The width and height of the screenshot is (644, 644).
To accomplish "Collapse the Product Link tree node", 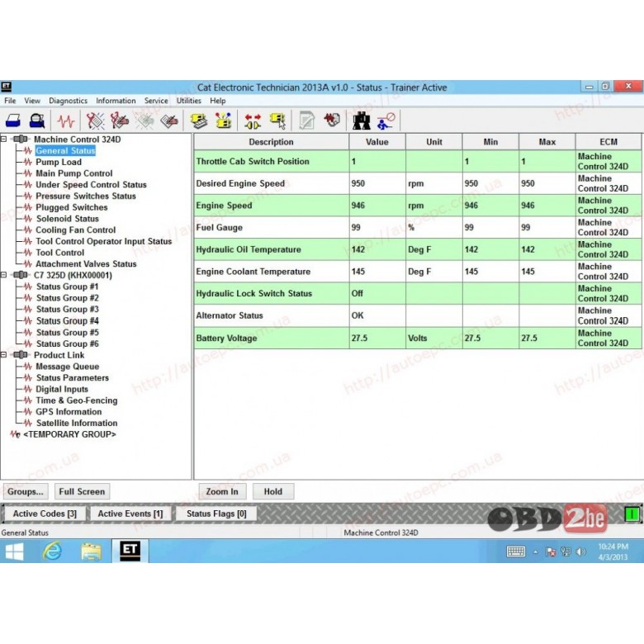I will click(3, 354).
